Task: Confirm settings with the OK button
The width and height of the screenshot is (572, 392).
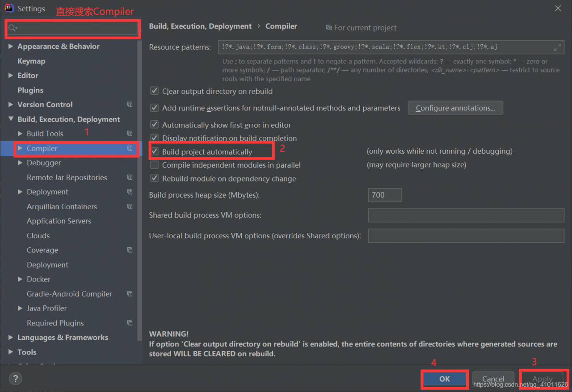Action: [445, 379]
